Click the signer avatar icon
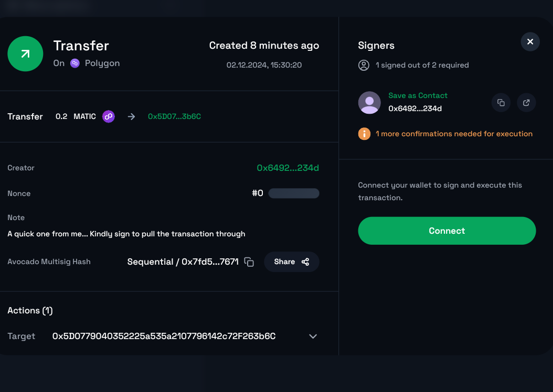Viewport: 553px width, 392px height. click(369, 103)
